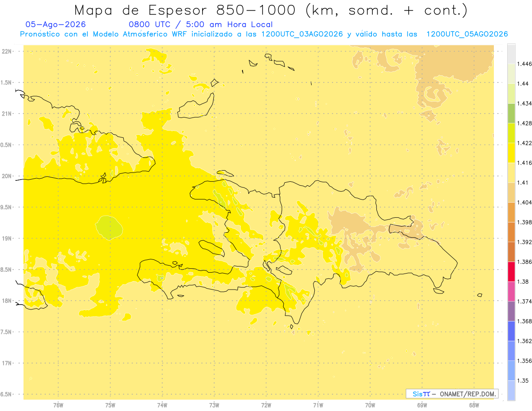532x411 pixels.
Task: Click the '1.422' colorbar value
Action: tap(524, 143)
